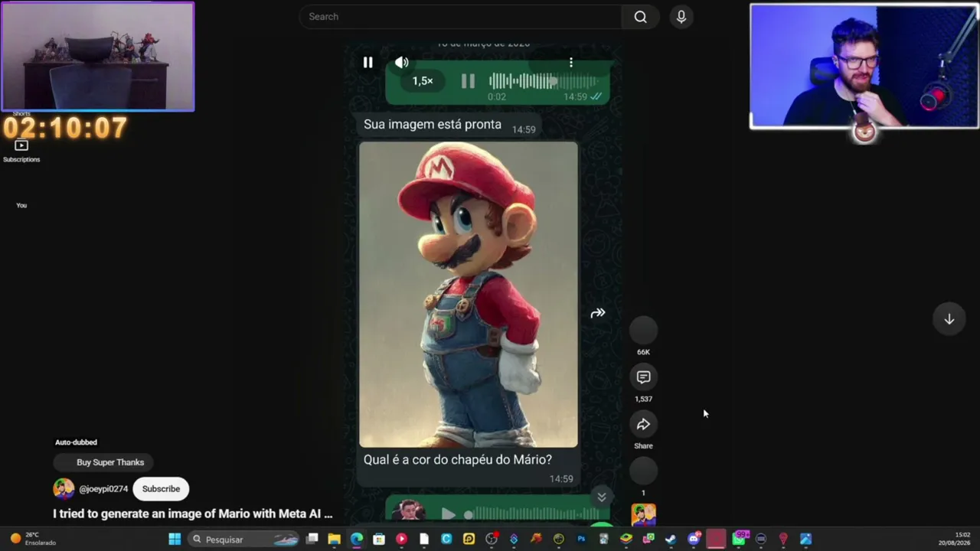Open the @joeypi0274 channel link
The width and height of the screenshot is (980, 551).
click(x=103, y=489)
